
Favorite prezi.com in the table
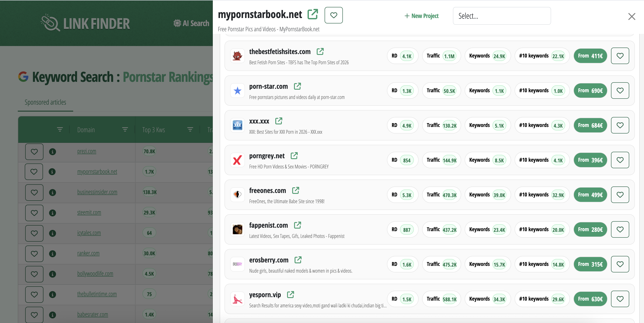pyautogui.click(x=34, y=152)
